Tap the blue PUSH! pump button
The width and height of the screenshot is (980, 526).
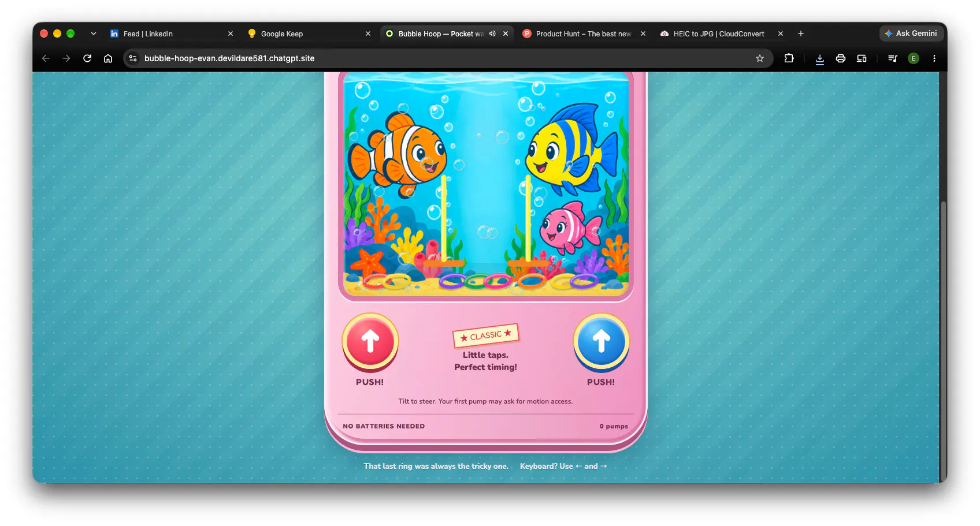click(x=601, y=342)
